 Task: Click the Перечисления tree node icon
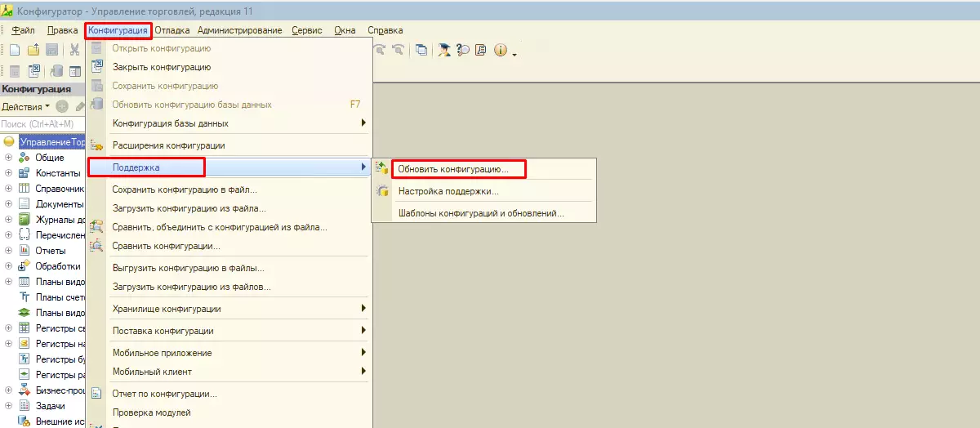[24, 235]
